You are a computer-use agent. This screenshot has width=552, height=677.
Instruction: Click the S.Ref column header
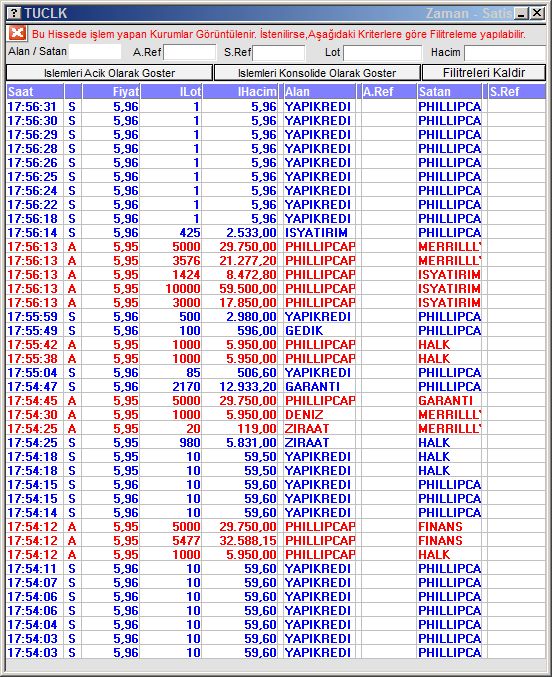[x=517, y=92]
